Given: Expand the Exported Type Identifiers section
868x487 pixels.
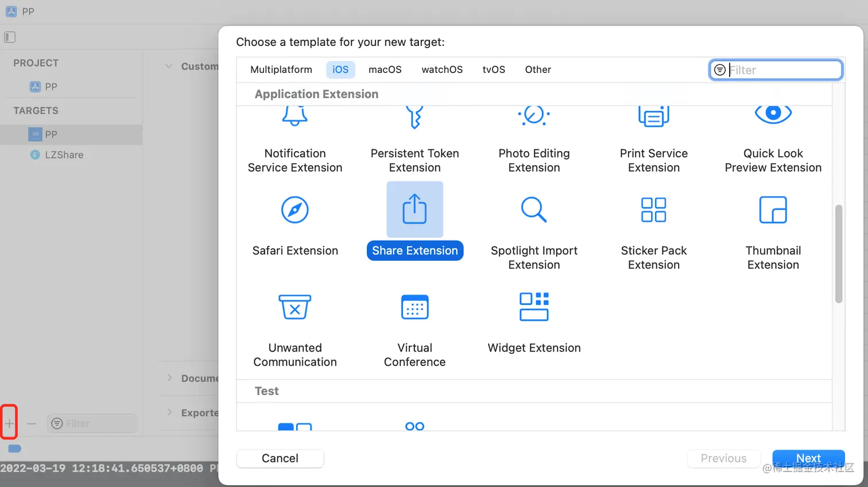Looking at the screenshot, I should [169, 412].
